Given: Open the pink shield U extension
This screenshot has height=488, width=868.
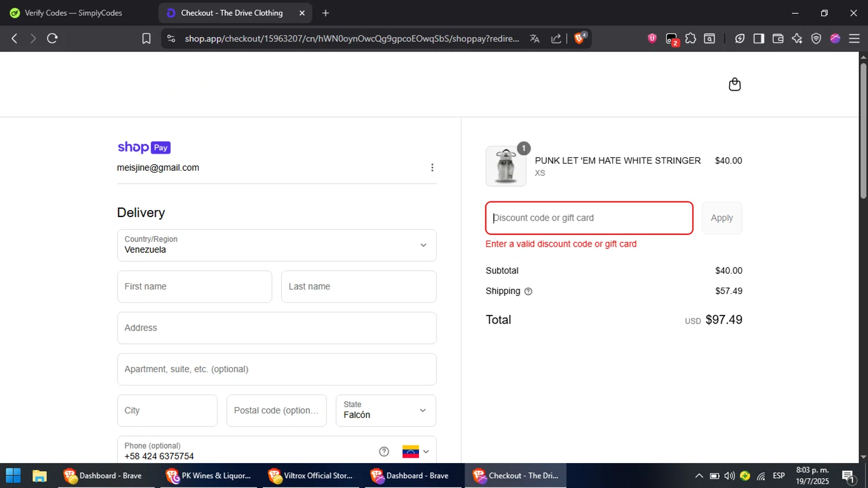Looking at the screenshot, I should (x=652, y=38).
